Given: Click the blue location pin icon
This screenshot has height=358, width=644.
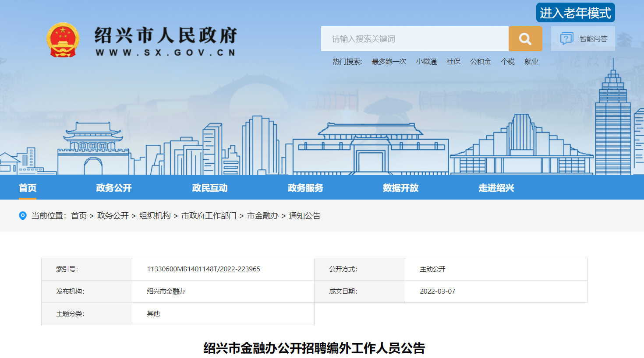Looking at the screenshot, I should point(23,216).
